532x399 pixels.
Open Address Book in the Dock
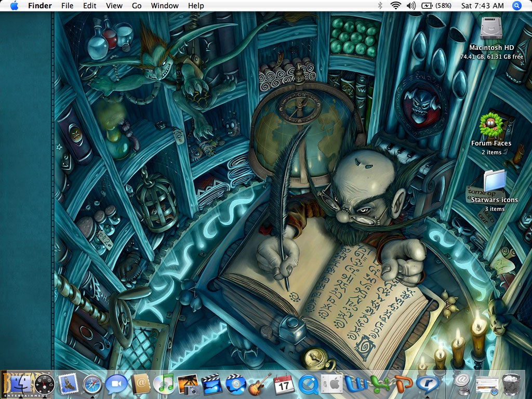coord(141,384)
